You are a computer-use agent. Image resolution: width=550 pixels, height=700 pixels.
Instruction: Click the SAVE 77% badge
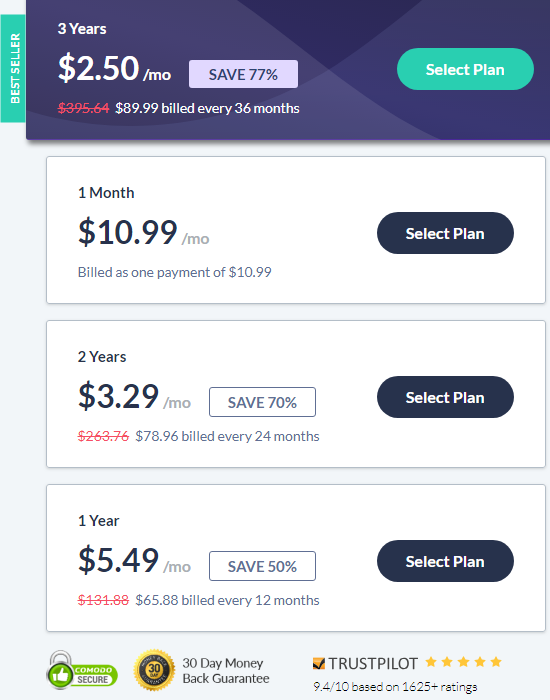[x=243, y=74]
